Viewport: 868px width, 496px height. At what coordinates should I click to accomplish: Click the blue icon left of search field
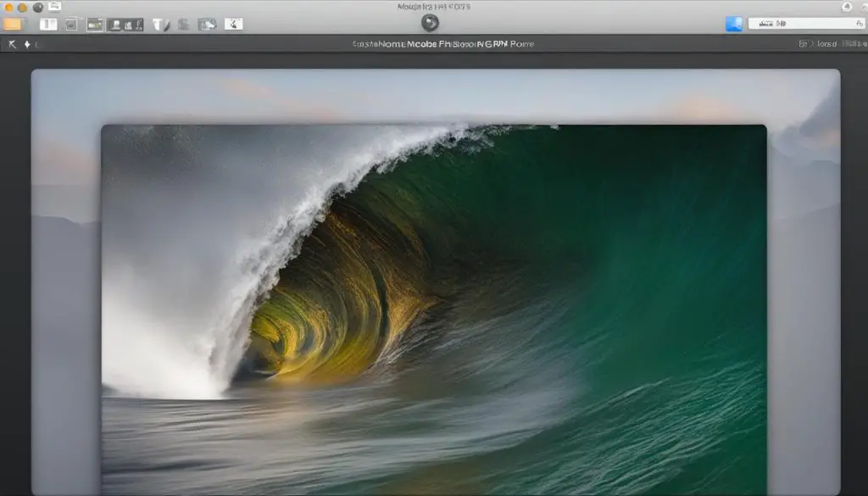(734, 24)
